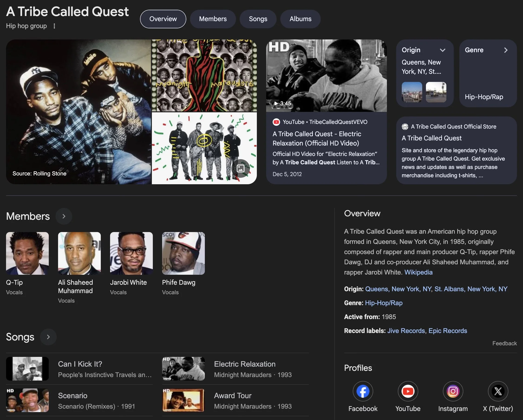
Task: Open the Award Tour song thumbnail
Action: [x=183, y=400]
